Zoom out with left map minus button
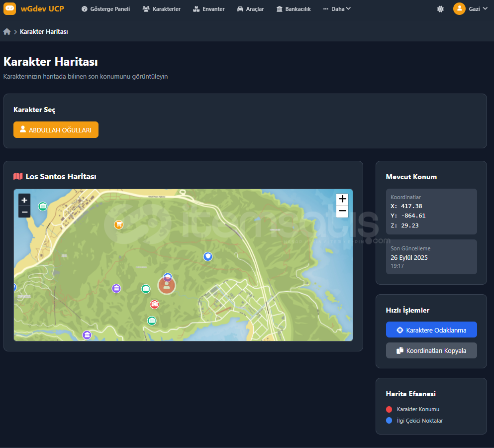Image resolution: width=494 pixels, height=448 pixels. 24,212
